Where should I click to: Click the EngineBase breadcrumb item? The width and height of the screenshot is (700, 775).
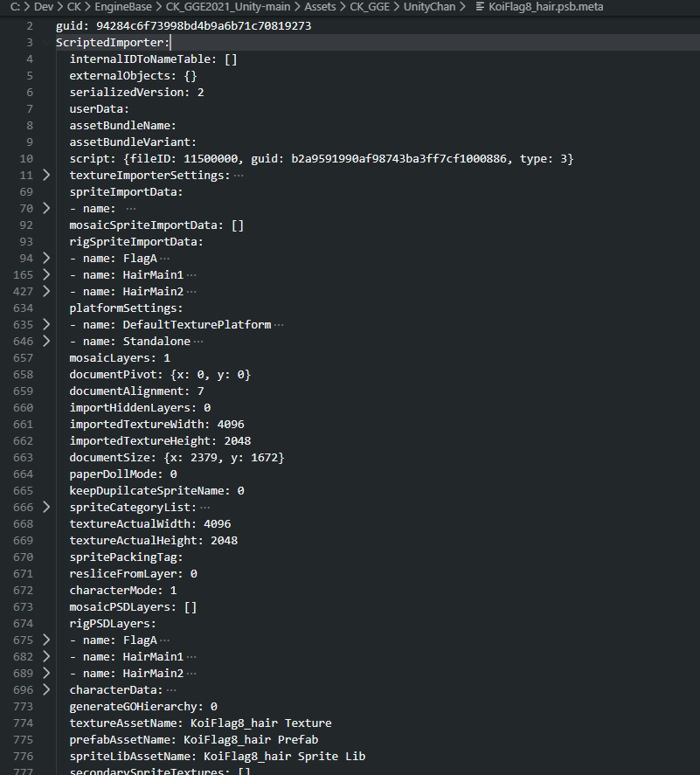click(123, 7)
